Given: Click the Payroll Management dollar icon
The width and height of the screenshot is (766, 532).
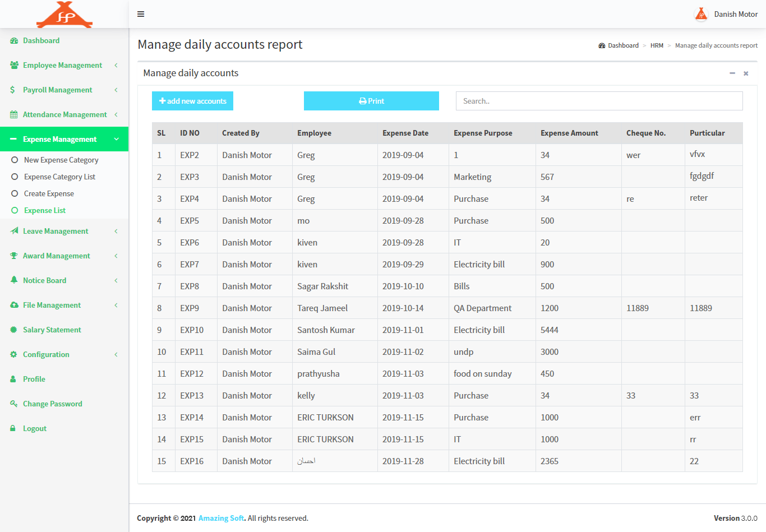Looking at the screenshot, I should point(13,90).
